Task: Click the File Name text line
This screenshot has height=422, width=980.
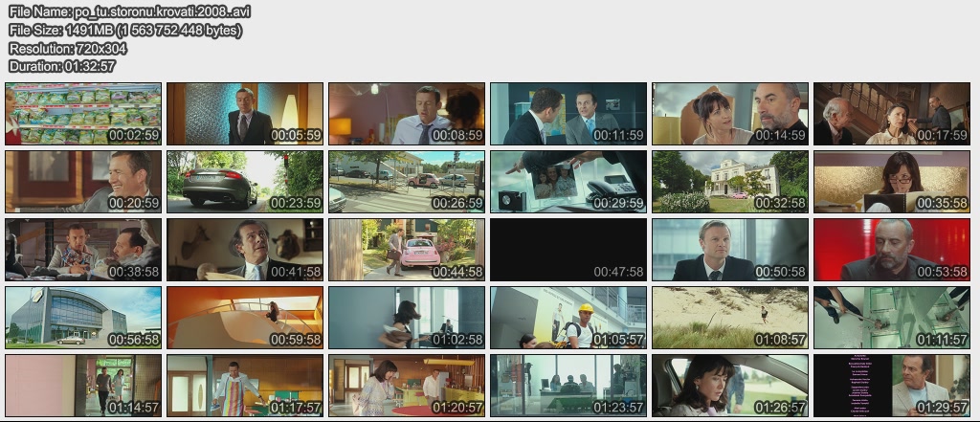Action: 129,12
